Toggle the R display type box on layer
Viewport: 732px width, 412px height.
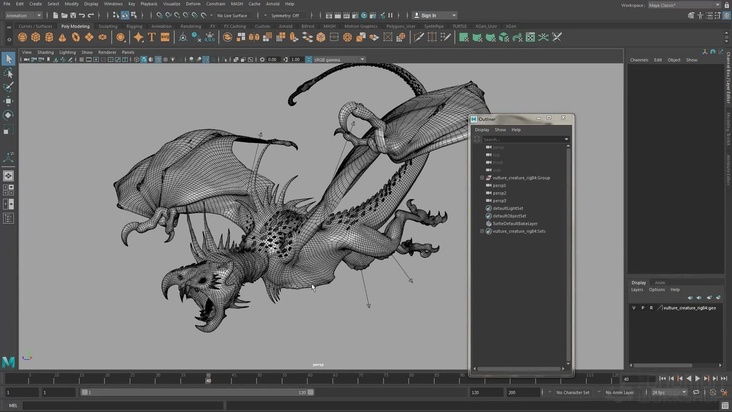click(652, 308)
